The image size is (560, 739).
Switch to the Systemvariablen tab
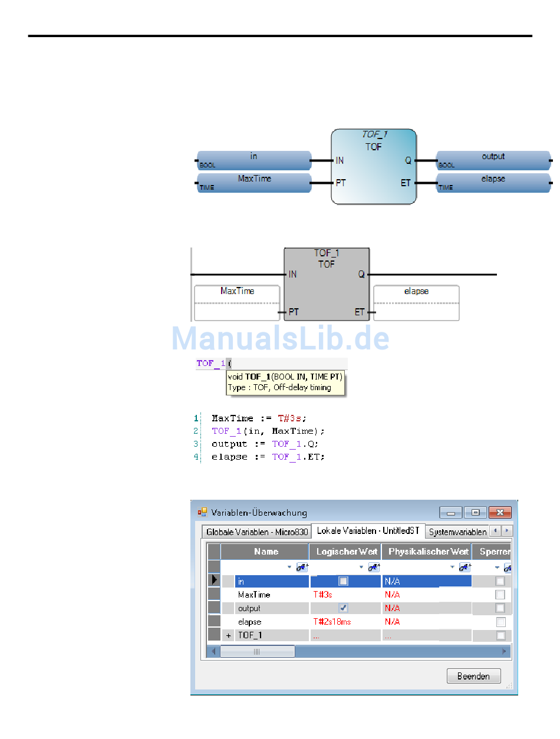457,532
